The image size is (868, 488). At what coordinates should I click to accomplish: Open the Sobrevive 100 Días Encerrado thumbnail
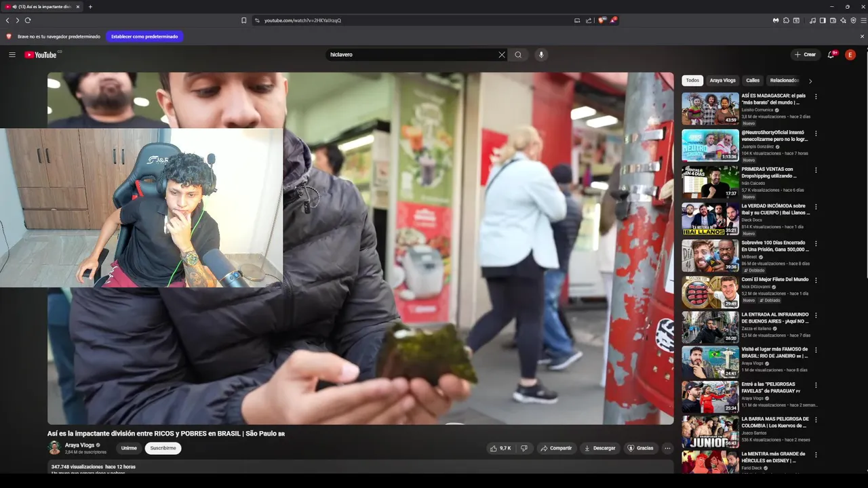click(710, 255)
